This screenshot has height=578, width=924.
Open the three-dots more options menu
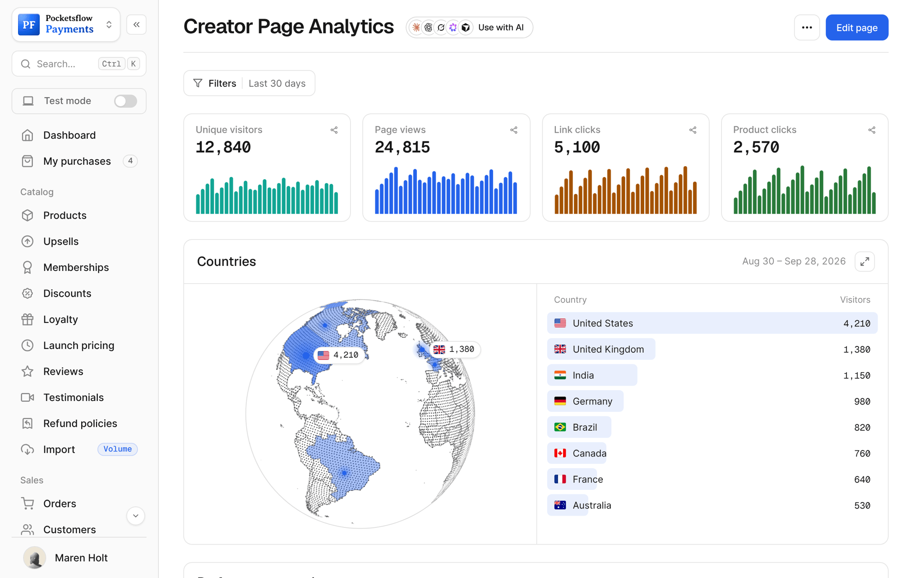[807, 28]
